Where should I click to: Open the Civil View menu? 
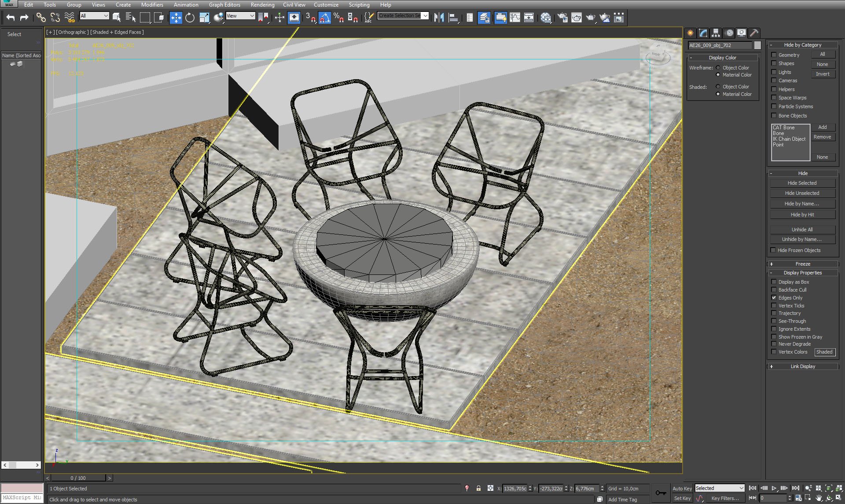(x=294, y=5)
